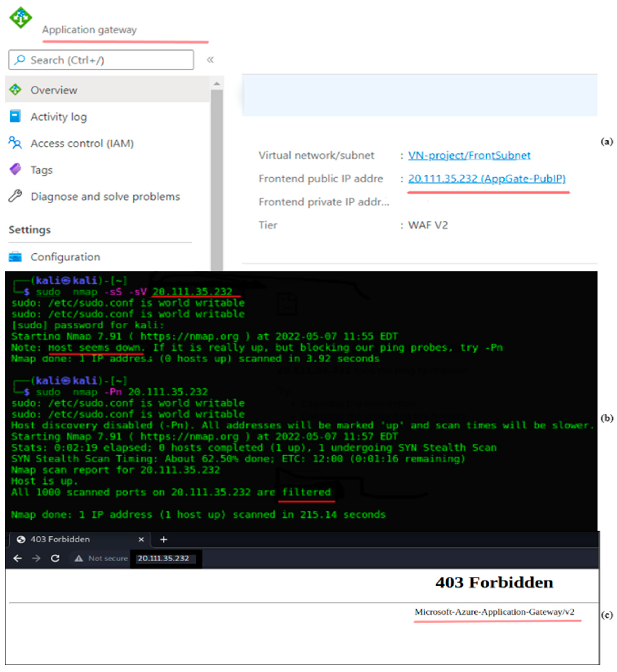
Task: Select Overview in the sidebar
Action: 108,90
